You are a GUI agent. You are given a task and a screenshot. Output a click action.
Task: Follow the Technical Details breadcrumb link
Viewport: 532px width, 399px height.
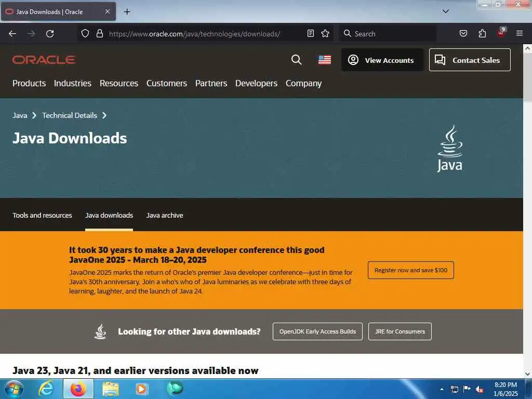pos(70,115)
